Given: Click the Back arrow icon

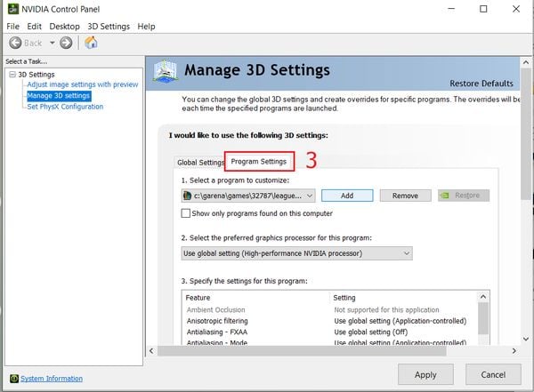Looking at the screenshot, I should point(15,43).
